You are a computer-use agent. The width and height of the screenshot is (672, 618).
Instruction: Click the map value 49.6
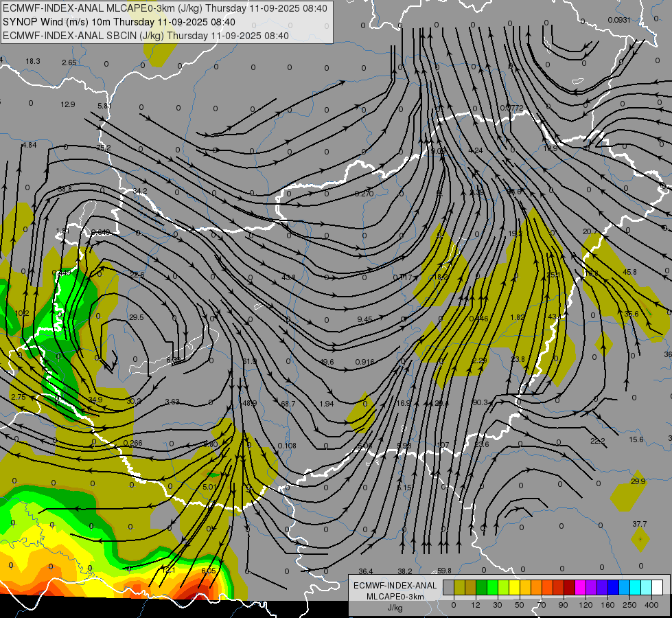coord(327,362)
